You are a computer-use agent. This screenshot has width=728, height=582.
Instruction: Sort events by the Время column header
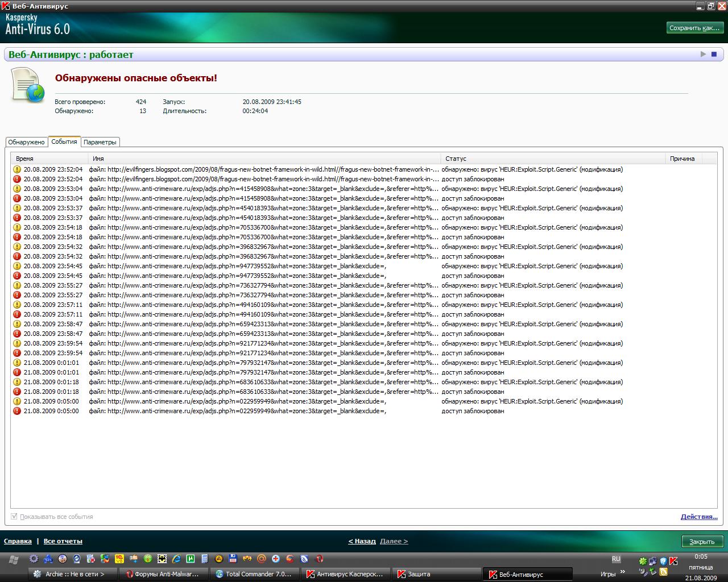pyautogui.click(x=49, y=159)
